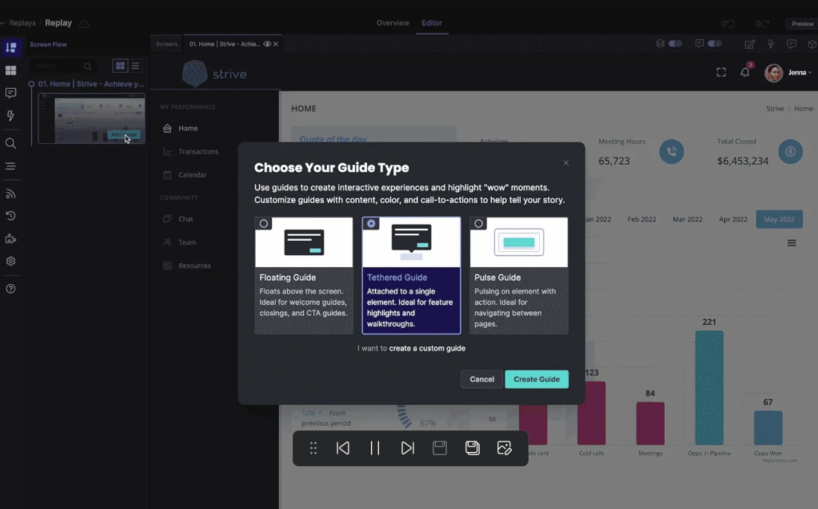Click the Preview button in top bar
Screen dimensions: 818x509
tap(802, 23)
